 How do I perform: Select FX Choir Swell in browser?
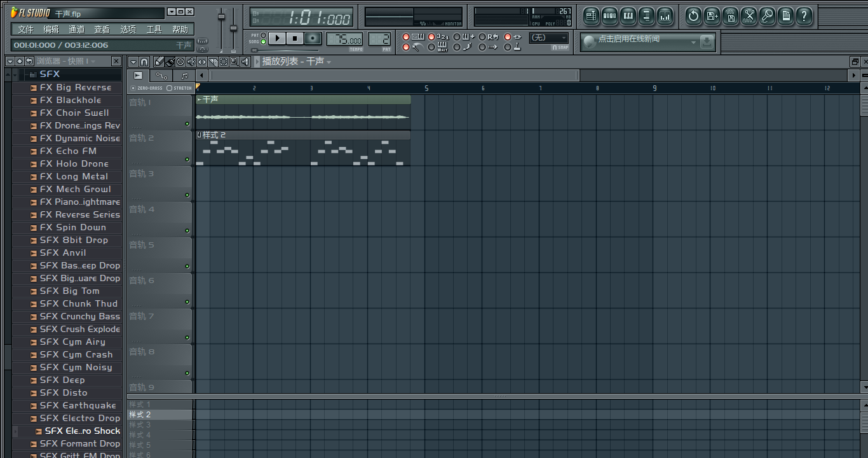(74, 113)
